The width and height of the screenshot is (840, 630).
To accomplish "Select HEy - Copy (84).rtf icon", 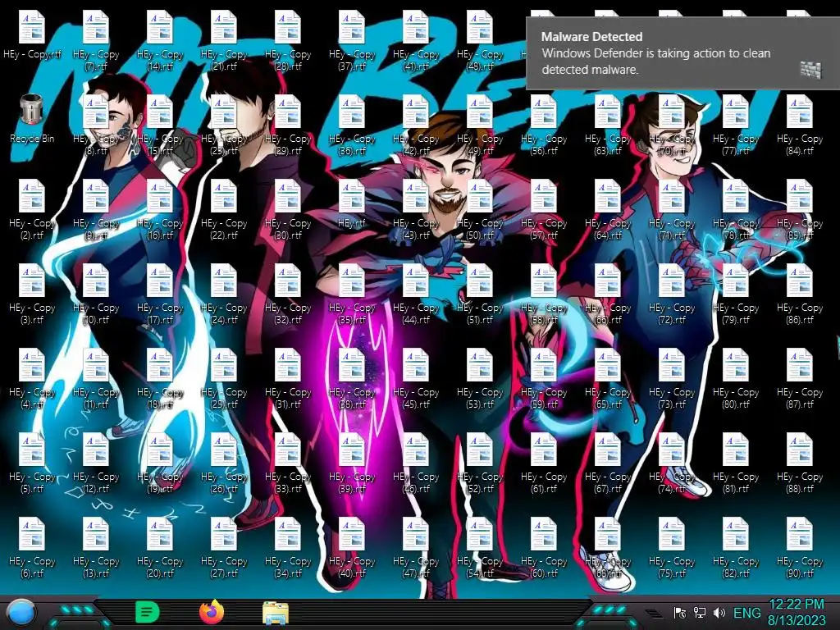I will coord(799,111).
